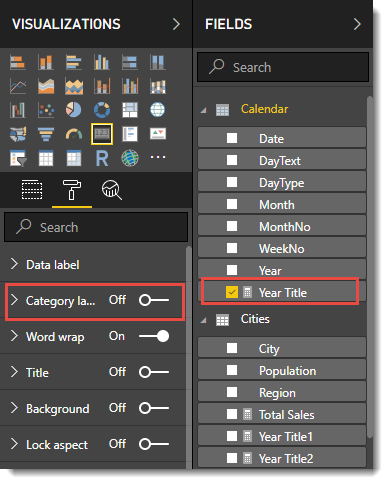Turn off the Word wrap toggle
The height and width of the screenshot is (484, 388).
click(154, 336)
